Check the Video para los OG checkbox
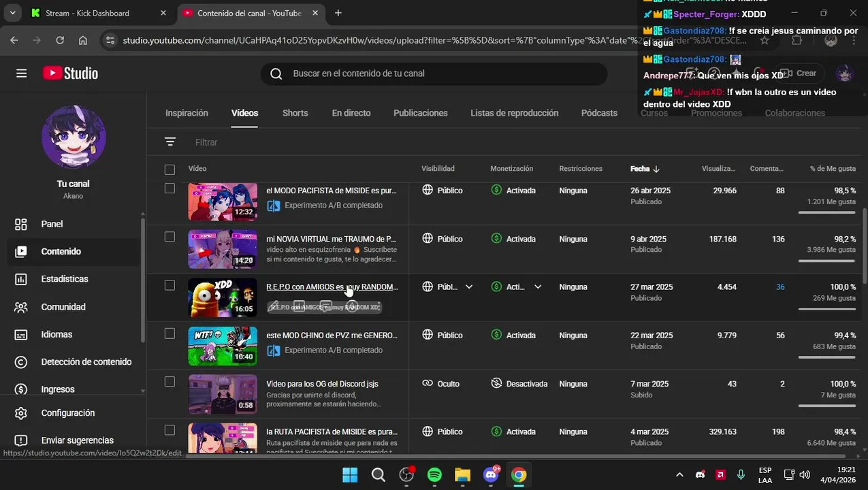The height and width of the screenshot is (490, 868). (x=170, y=382)
